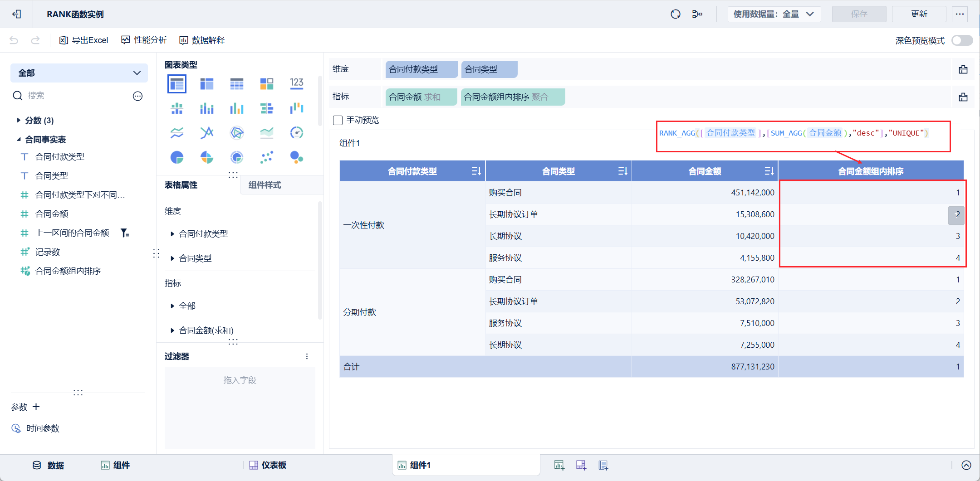Select the cross table chart type
This screenshot has height=481, width=980.
(x=207, y=84)
